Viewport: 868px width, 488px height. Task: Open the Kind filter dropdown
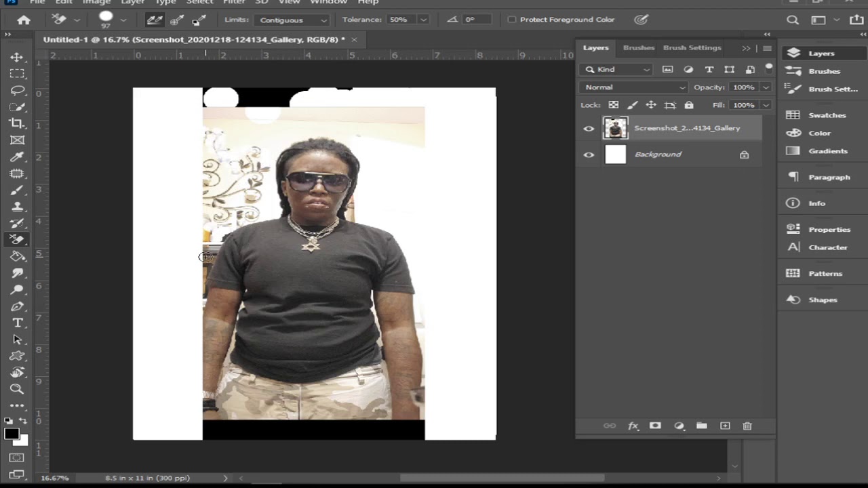point(616,69)
